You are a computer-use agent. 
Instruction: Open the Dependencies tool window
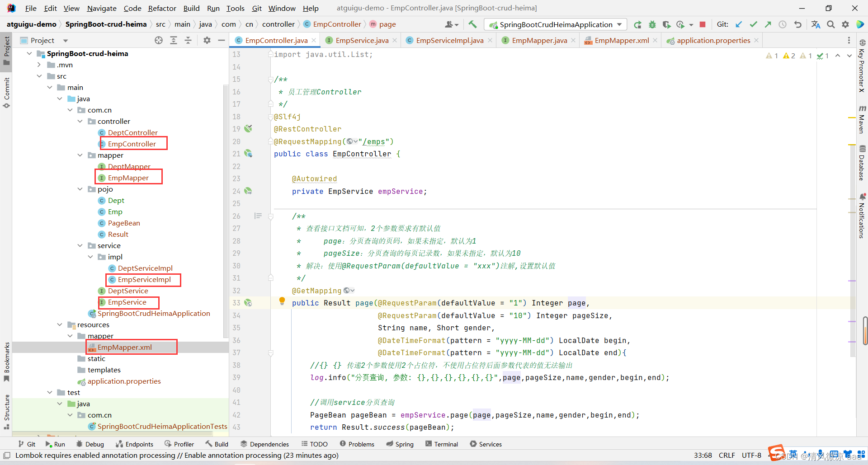pyautogui.click(x=264, y=444)
